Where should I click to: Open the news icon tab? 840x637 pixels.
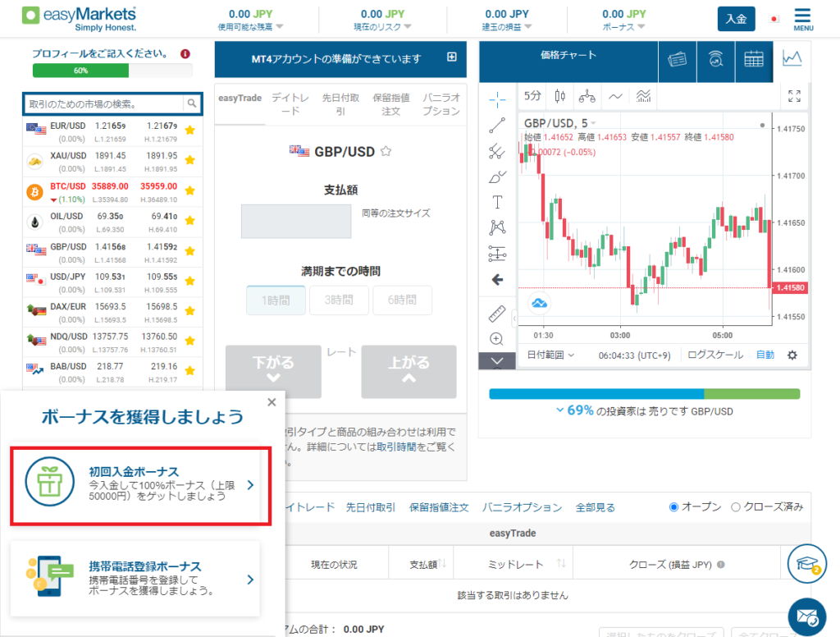[677, 58]
